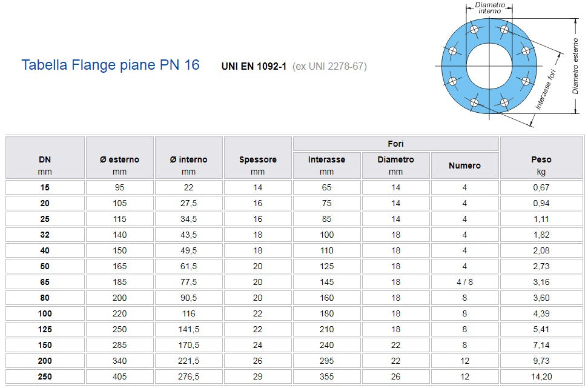This screenshot has width=588, height=388.
Task: Click the 'Diametro interno' label in the diagram
Action: [x=490, y=8]
